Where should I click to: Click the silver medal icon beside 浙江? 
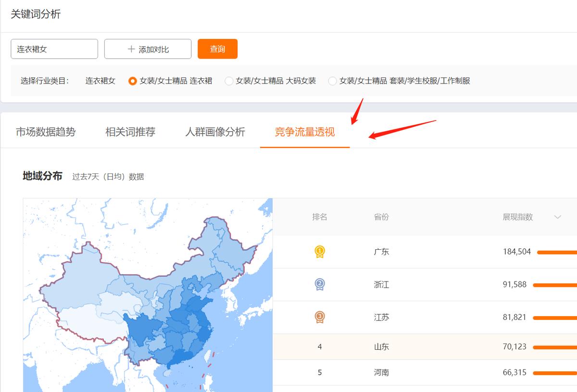click(x=320, y=284)
